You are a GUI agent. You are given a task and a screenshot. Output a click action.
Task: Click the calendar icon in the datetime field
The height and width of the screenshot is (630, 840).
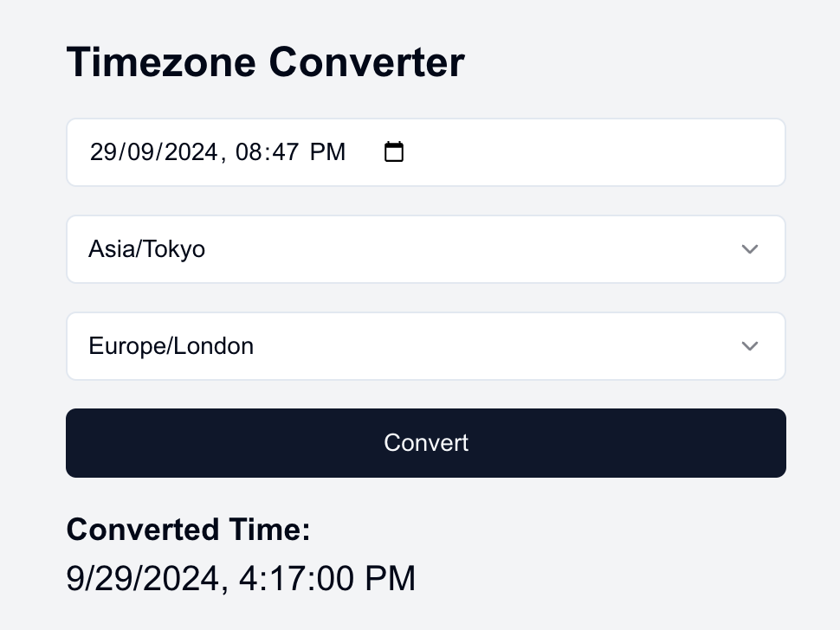[394, 151]
